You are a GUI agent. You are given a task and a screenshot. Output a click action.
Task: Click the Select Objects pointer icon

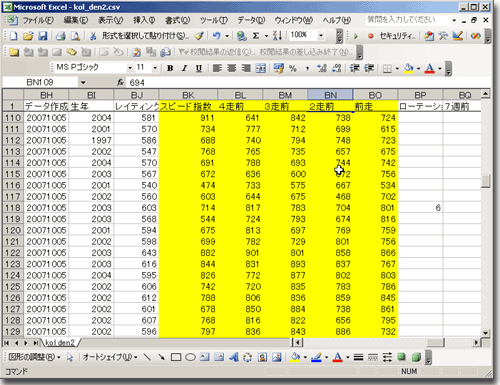click(x=70, y=357)
